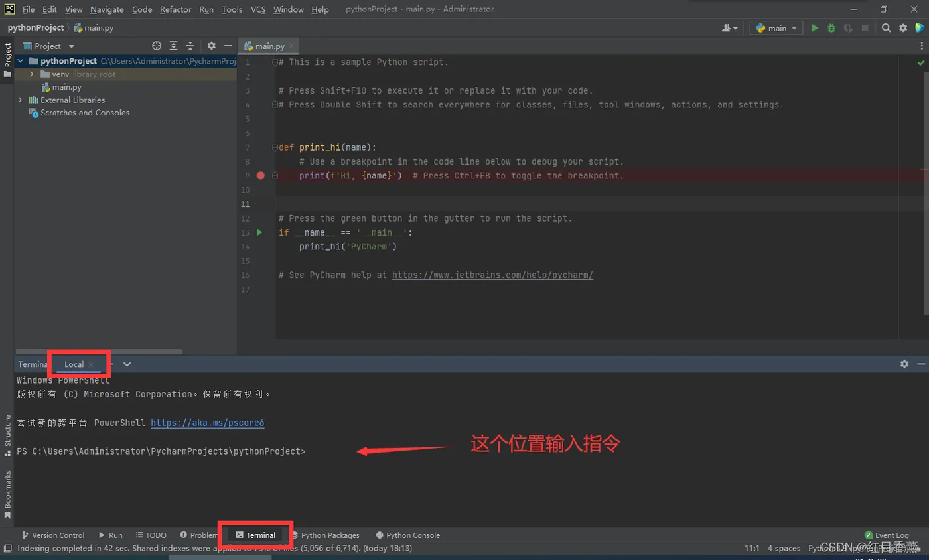Open the File menu
The height and width of the screenshot is (560, 929).
tap(29, 9)
